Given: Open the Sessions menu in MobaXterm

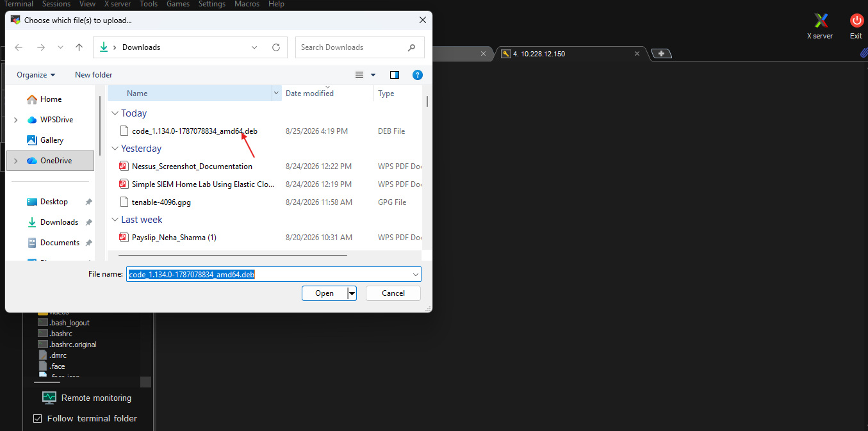Looking at the screenshot, I should [x=56, y=4].
